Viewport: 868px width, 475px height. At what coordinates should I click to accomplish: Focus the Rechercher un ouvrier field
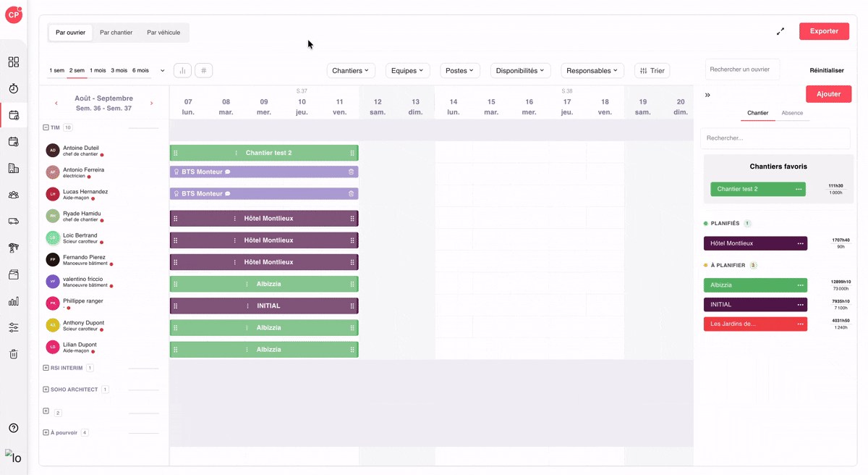coord(742,70)
